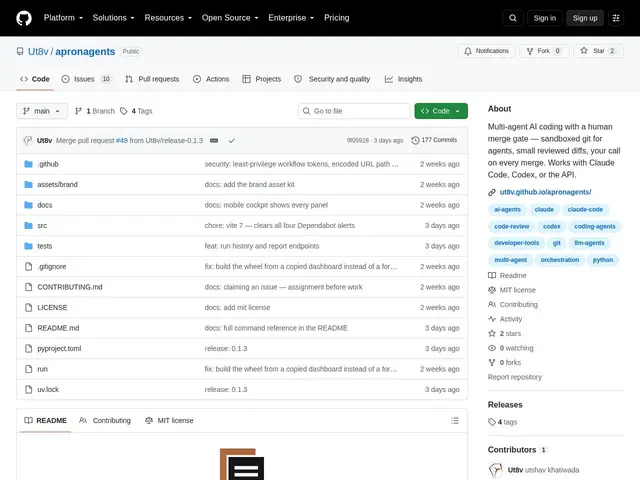
Task: Click the commit status checkmark icon
Action: (x=232, y=140)
